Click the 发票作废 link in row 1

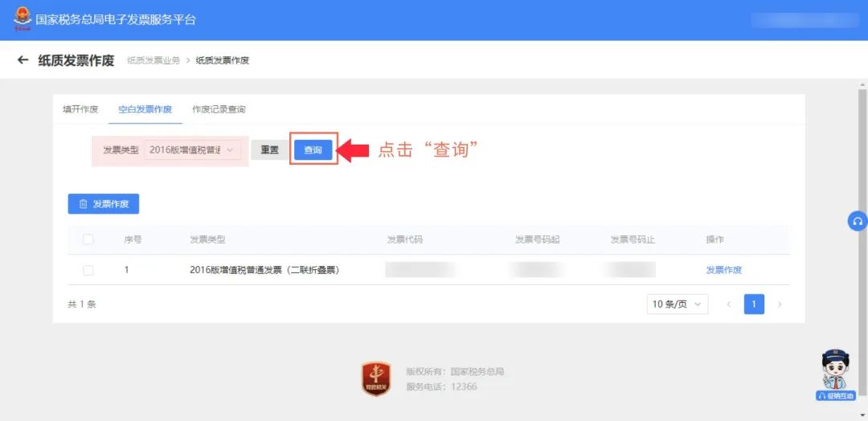click(x=723, y=270)
